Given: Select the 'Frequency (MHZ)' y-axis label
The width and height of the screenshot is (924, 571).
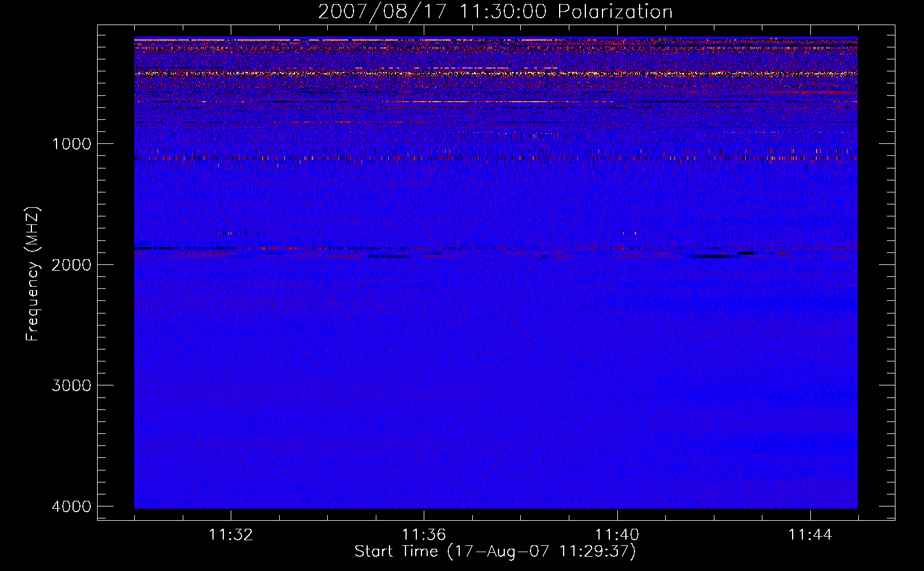Looking at the screenshot, I should (33, 274).
